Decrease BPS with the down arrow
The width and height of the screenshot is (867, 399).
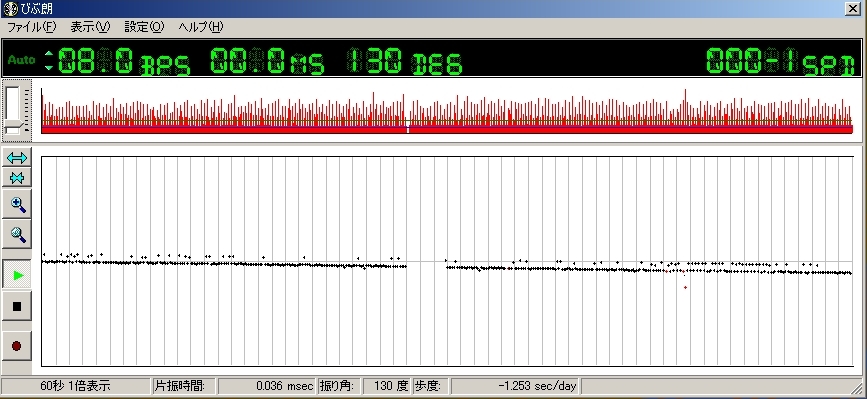point(49,67)
